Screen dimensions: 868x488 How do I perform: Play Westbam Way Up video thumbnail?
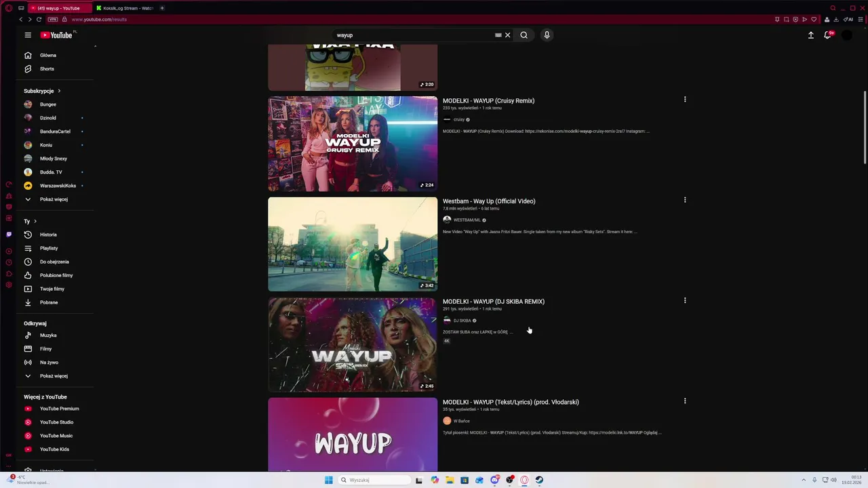(x=353, y=244)
